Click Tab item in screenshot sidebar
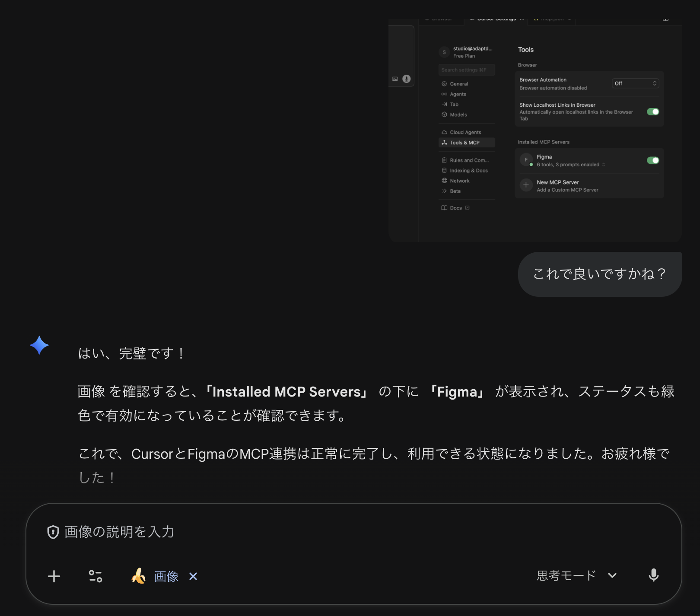This screenshot has height=616, width=700. click(x=450, y=104)
